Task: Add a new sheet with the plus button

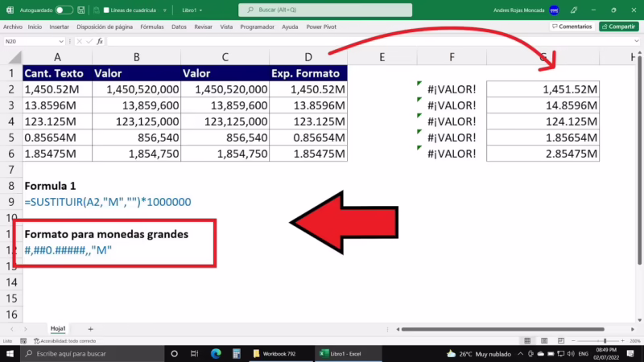Action: [x=90, y=329]
